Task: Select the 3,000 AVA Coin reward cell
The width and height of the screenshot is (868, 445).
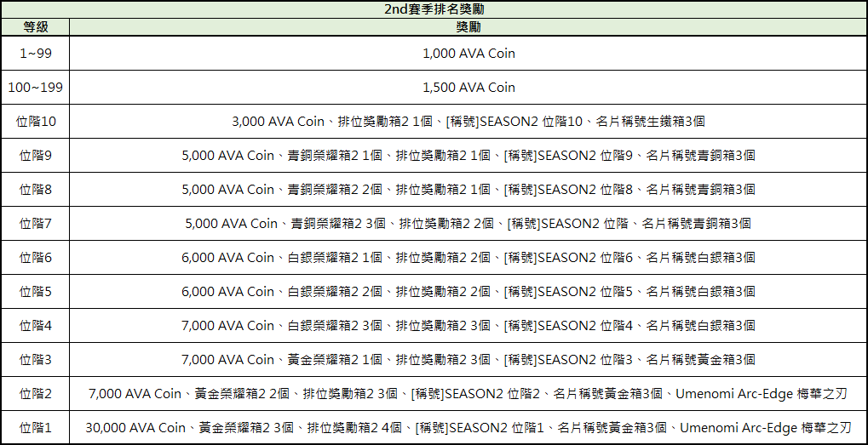Action: click(x=468, y=121)
